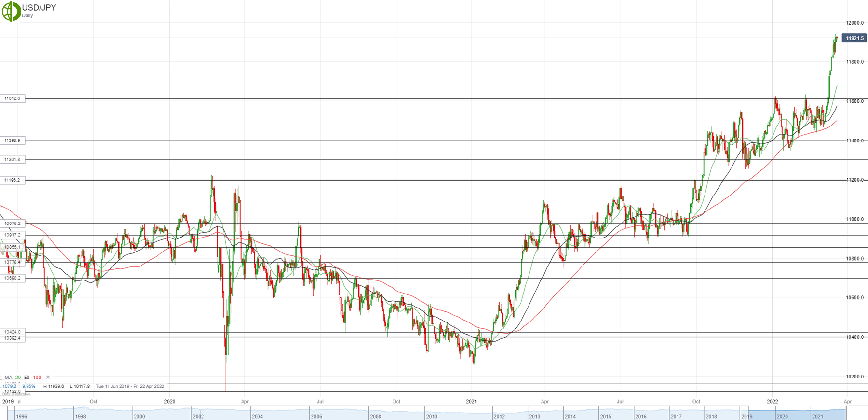Jump to 2016 in the navigator strip
This screenshot has width=868, height=420.
pyautogui.click(x=640, y=416)
